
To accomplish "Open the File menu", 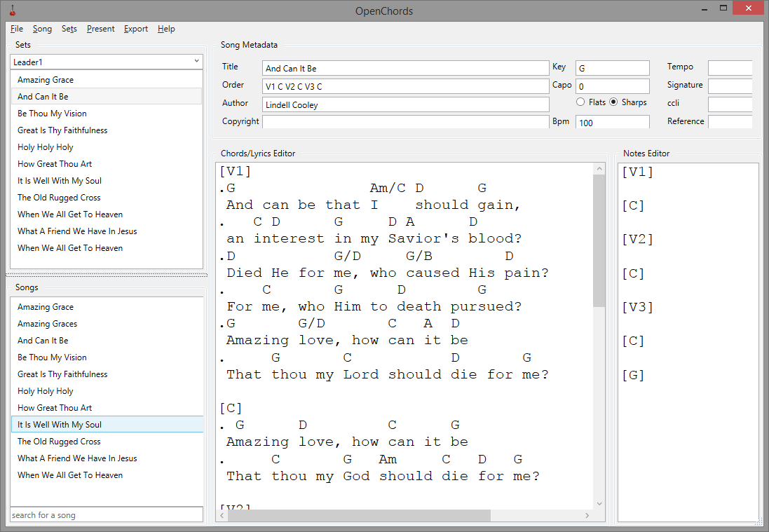I will (x=16, y=29).
